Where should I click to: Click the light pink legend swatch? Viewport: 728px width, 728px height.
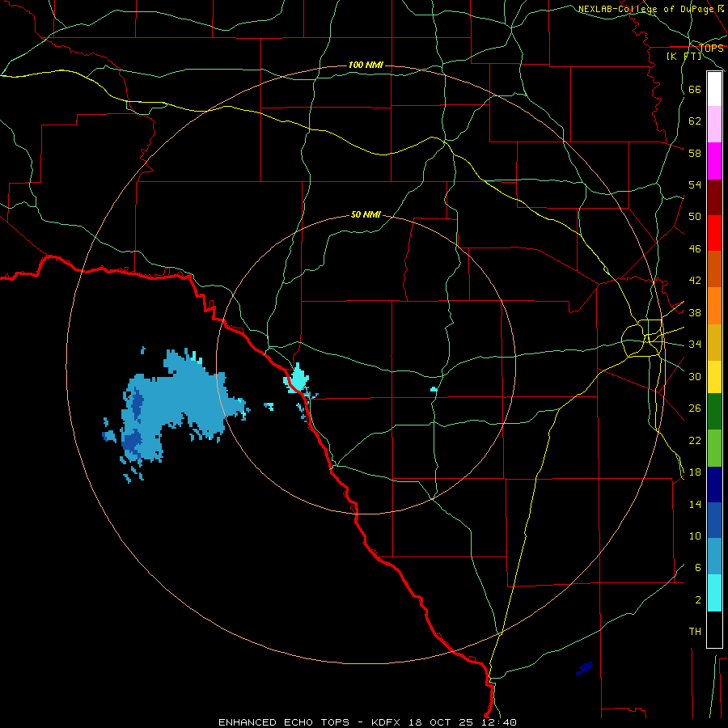click(714, 124)
